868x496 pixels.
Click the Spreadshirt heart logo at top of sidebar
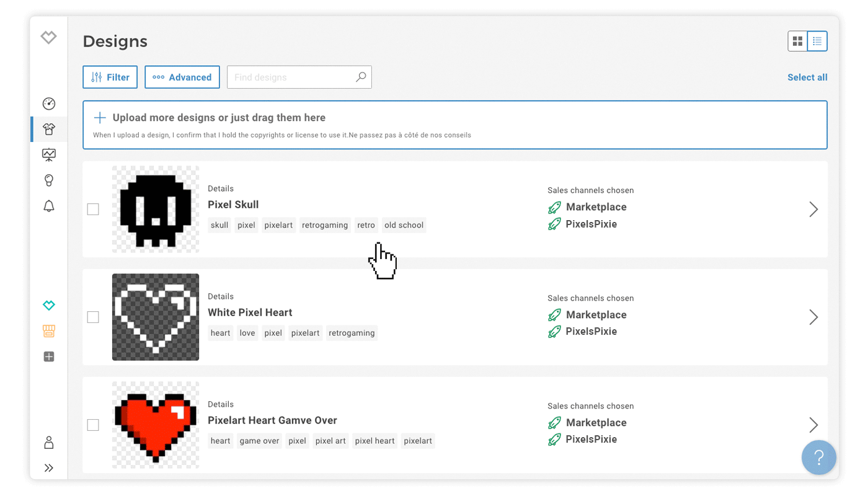click(x=49, y=37)
